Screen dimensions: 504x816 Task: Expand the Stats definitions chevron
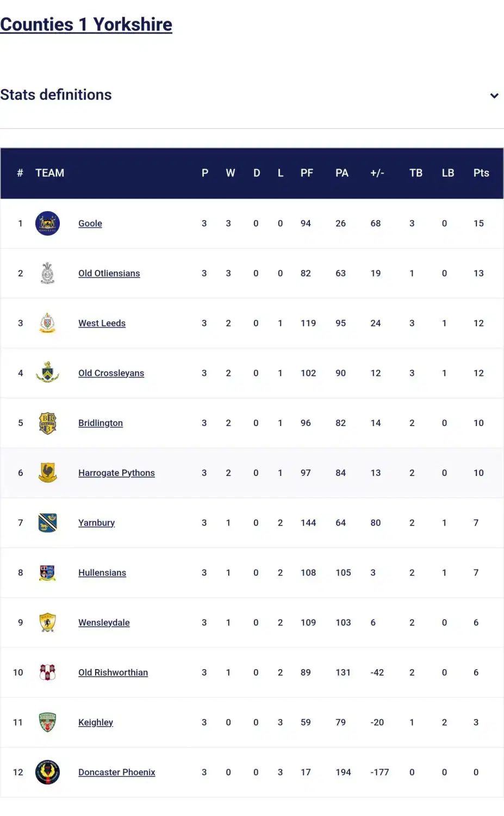coord(494,96)
